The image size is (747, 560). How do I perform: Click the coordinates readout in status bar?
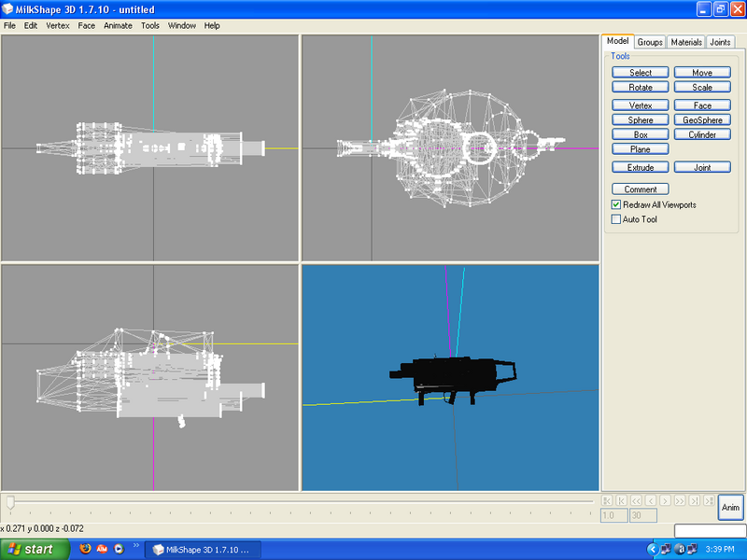click(42, 528)
